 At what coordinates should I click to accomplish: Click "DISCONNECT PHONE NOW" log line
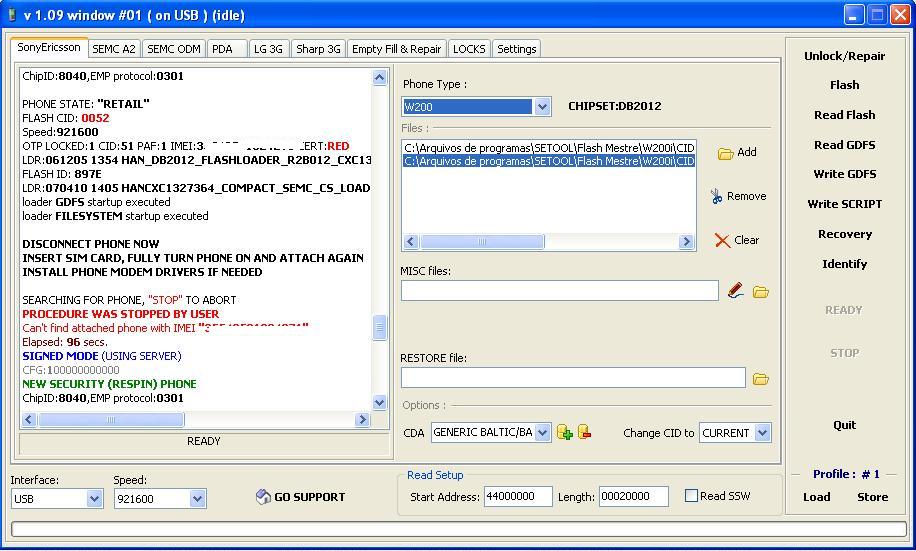(x=91, y=244)
